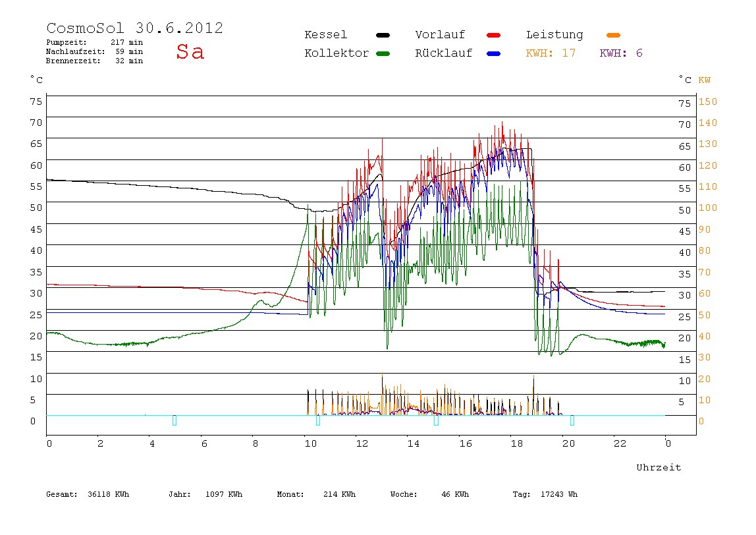Click the green Kollektor legend swatch
The width and height of the screenshot is (756, 535).
383,53
